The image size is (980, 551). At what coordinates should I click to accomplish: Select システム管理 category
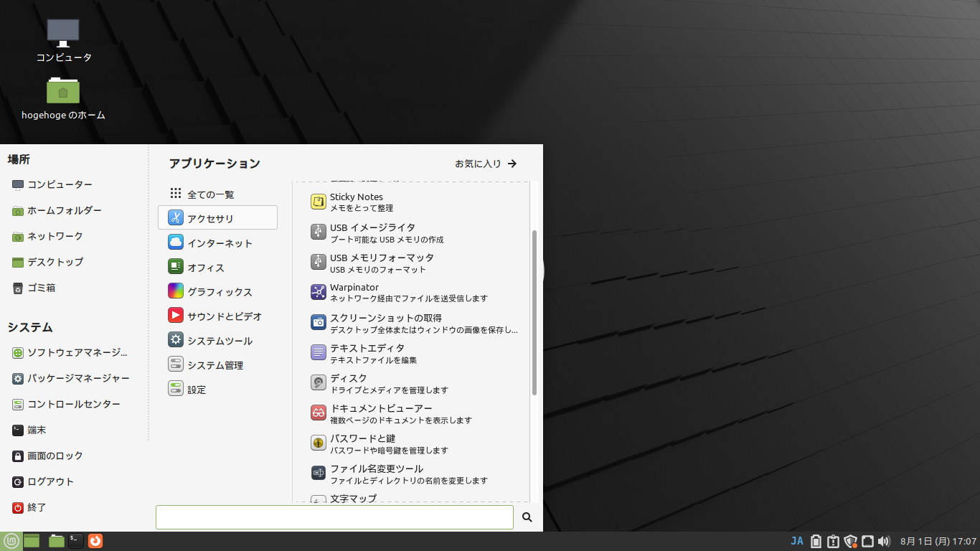(x=217, y=364)
